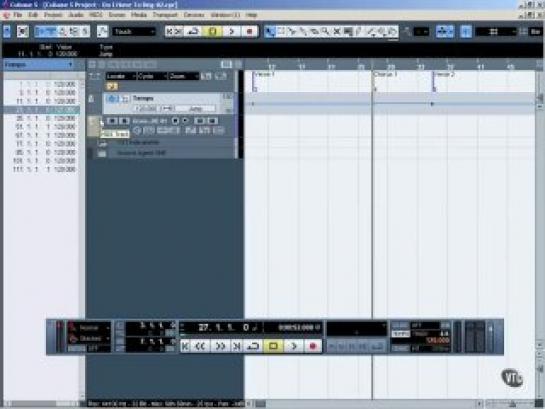This screenshot has height=409, width=545.
Task: Open the Zoom dropdown on marker track
Action: pos(184,76)
